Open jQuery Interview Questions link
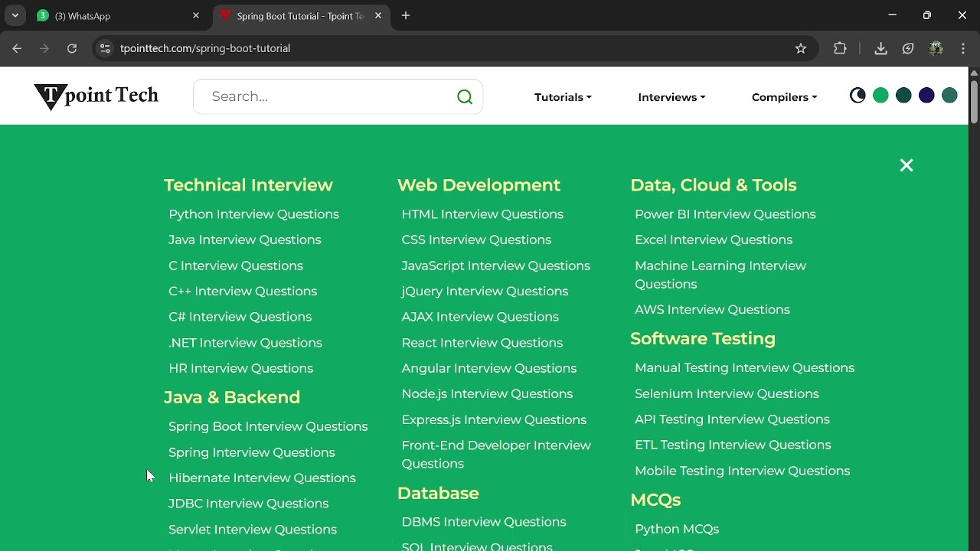This screenshot has height=551, width=980. pos(485,291)
